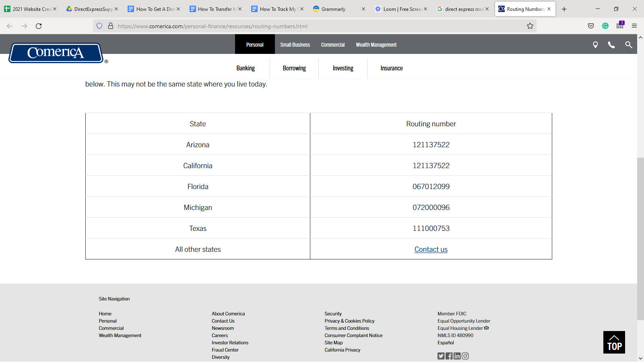644x362 pixels.
Task: Open the tracking protection shield icon
Action: (99, 26)
